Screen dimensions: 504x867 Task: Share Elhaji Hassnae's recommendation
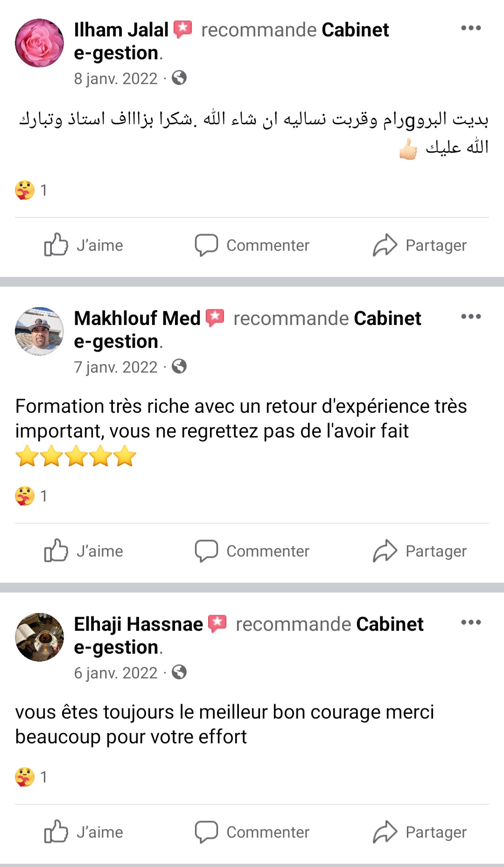pos(420,832)
